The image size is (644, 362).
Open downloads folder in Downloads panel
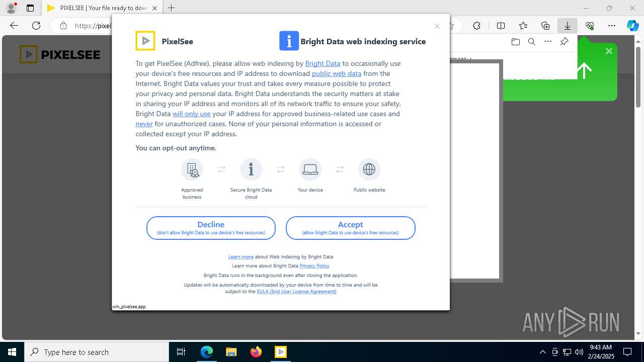click(515, 42)
